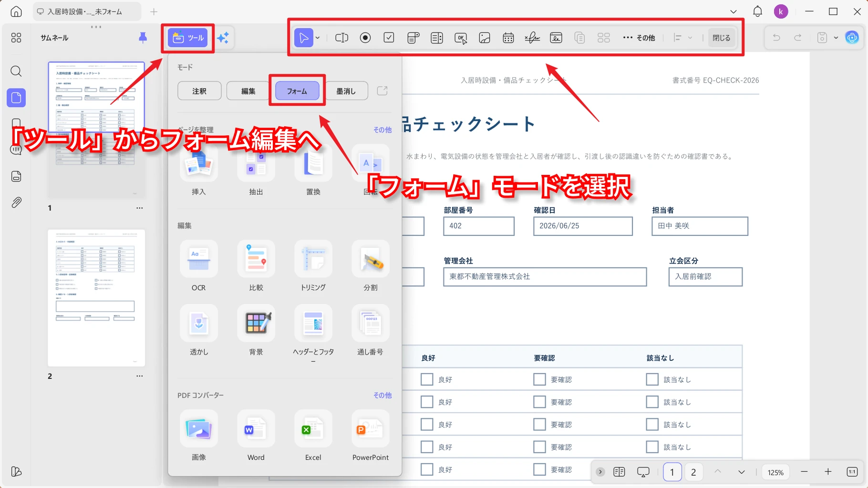
Task: Add a dropdown combo box field tool
Action: [x=413, y=38]
